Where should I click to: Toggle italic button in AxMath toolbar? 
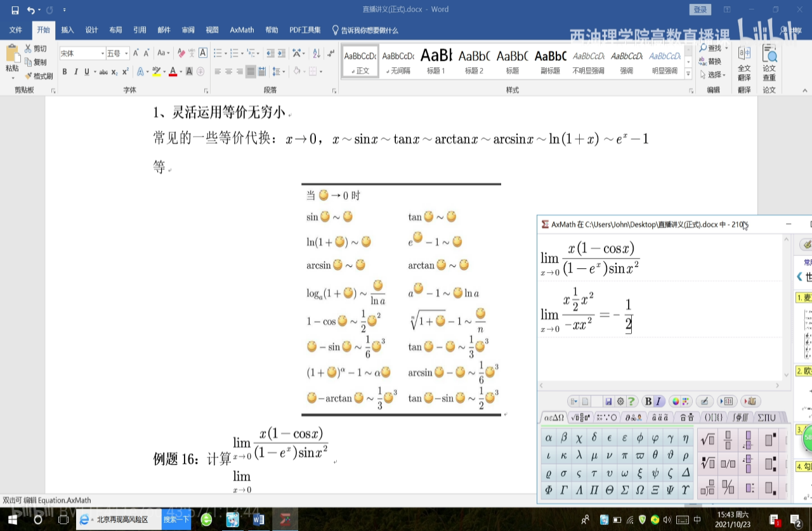coord(658,402)
